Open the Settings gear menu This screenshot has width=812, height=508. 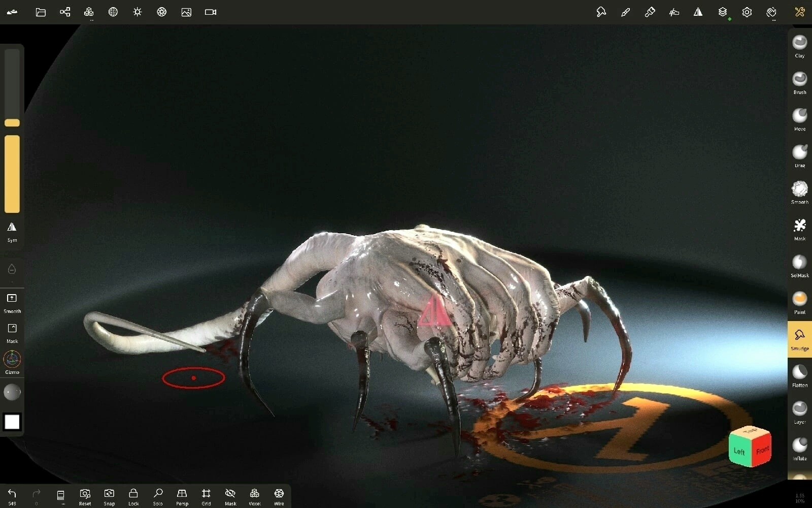tap(747, 12)
